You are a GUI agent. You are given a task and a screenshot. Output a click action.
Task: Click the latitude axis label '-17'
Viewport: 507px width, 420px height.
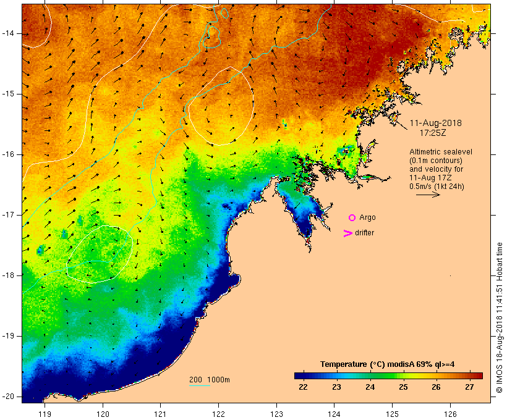[x=7, y=215]
